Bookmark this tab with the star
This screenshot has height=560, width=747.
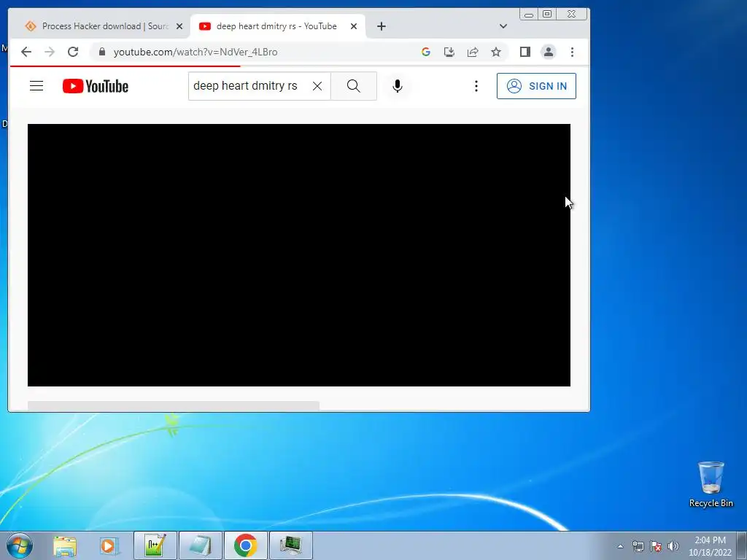coord(496,52)
